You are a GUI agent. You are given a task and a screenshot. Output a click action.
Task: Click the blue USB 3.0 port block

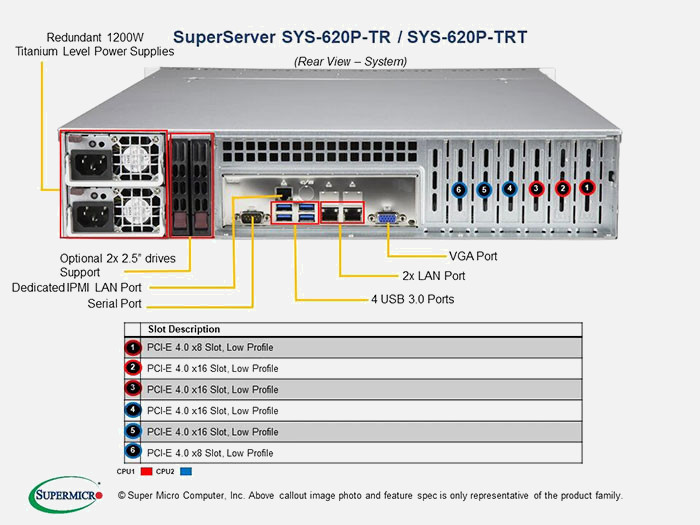295,212
